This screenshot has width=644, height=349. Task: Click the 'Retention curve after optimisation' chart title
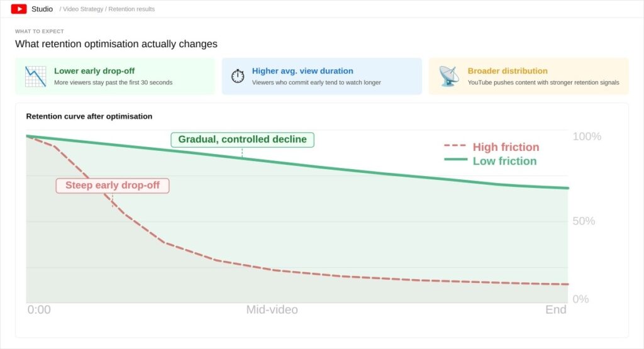click(89, 116)
